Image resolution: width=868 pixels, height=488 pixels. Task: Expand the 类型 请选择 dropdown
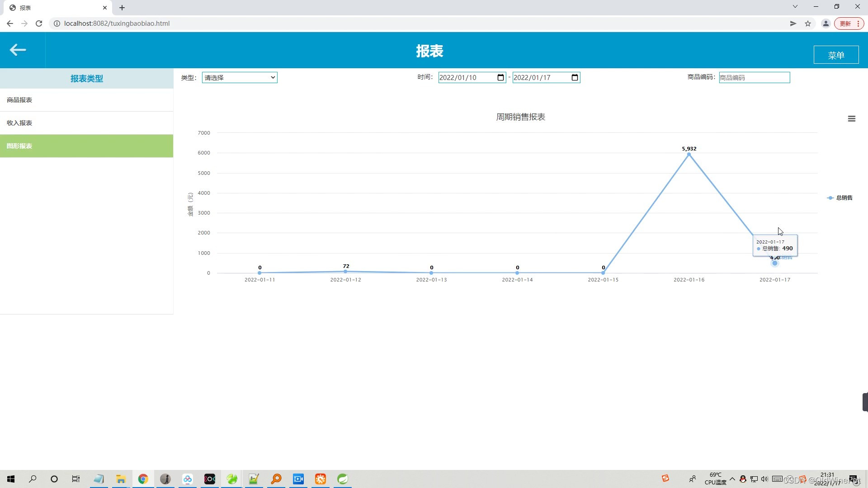[x=240, y=78]
